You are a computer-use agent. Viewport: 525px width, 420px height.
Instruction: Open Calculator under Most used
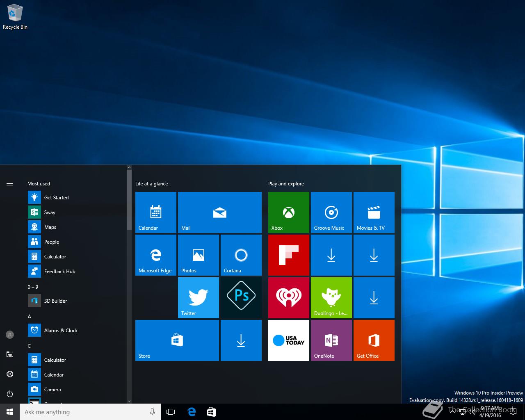click(x=75, y=257)
